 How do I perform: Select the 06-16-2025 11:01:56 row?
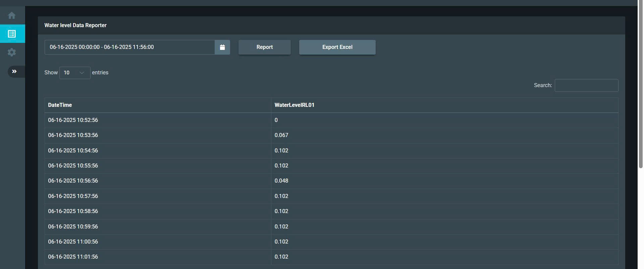tap(73, 257)
